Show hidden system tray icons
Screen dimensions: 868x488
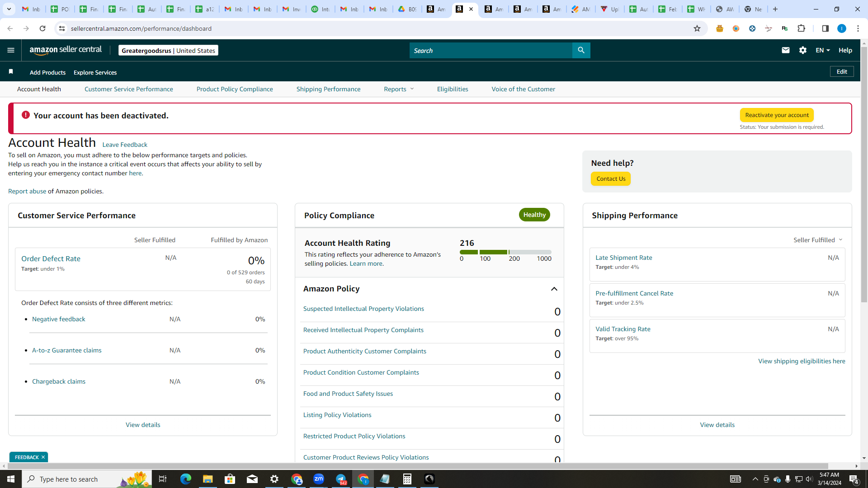(755, 479)
